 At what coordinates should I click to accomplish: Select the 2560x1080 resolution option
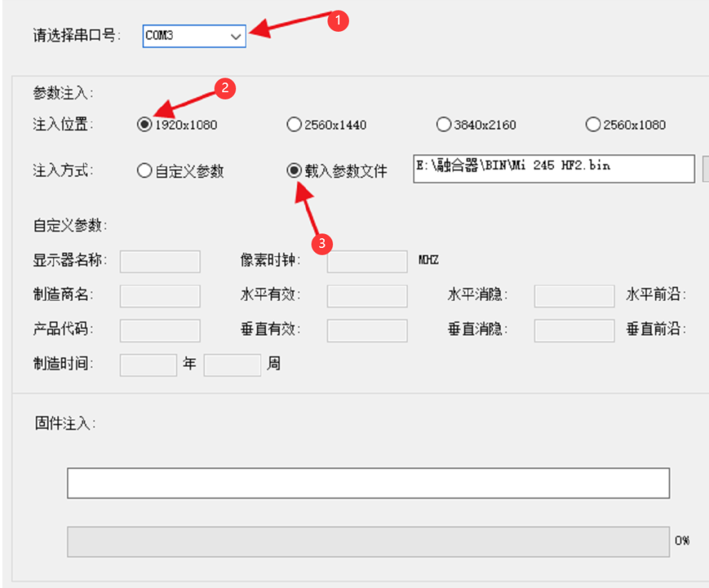pyautogui.click(x=593, y=125)
